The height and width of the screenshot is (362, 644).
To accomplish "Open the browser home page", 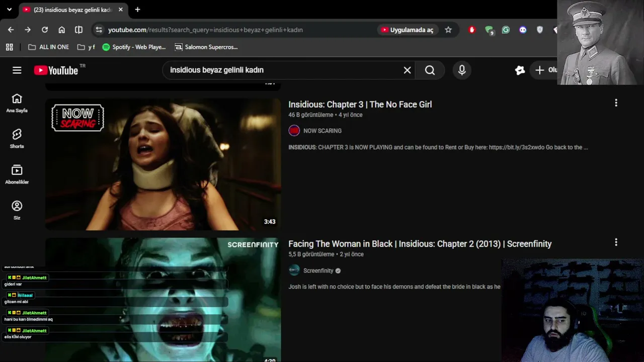I will (61, 30).
